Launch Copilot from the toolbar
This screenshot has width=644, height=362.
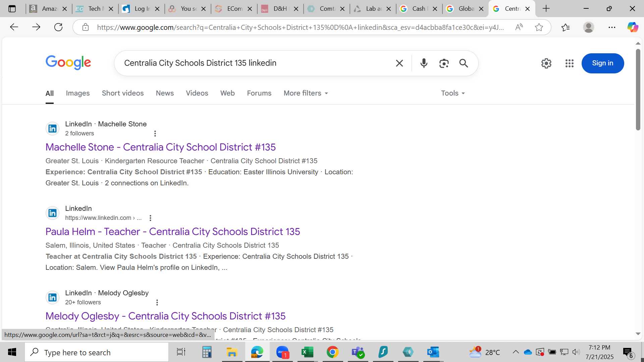(x=633, y=27)
